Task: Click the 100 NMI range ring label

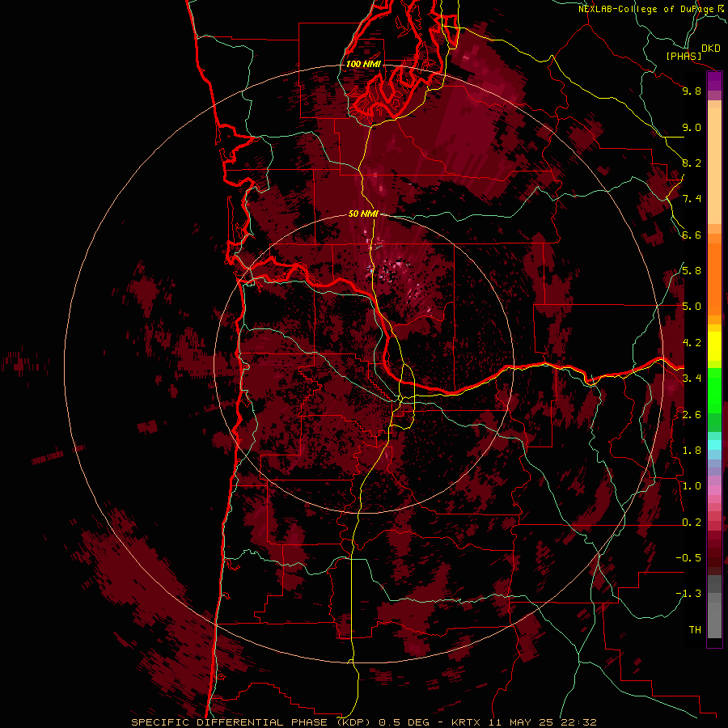Action: pyautogui.click(x=363, y=64)
